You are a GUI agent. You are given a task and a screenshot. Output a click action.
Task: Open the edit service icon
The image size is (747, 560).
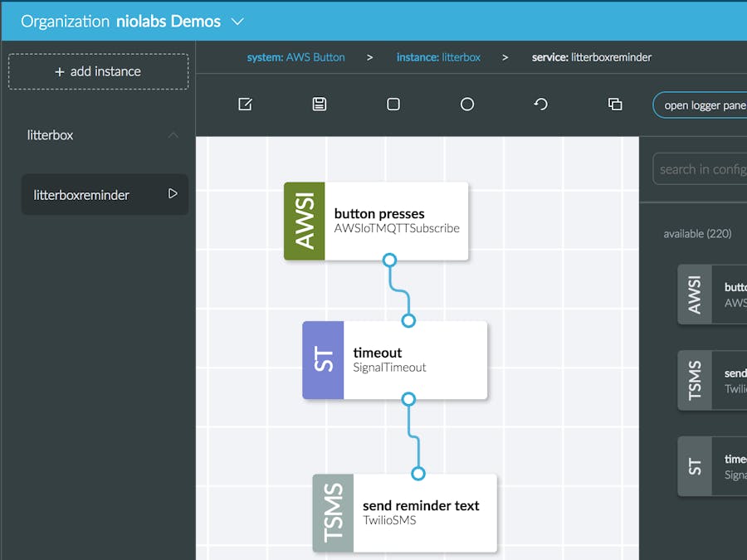(x=246, y=104)
